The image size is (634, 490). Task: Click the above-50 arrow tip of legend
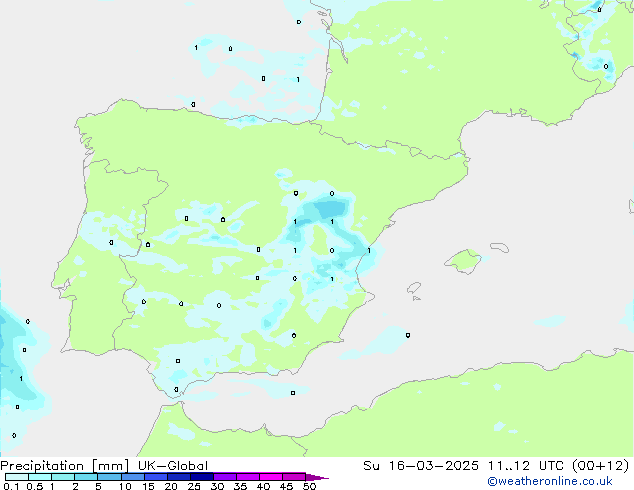tap(317, 477)
